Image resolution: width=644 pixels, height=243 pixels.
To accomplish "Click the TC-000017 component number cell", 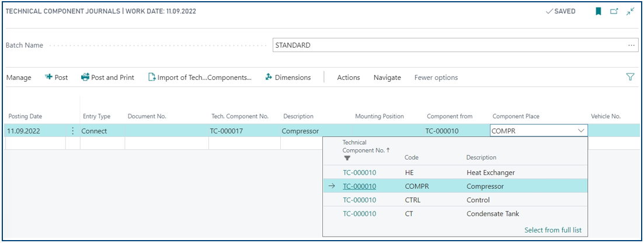I will point(245,131).
